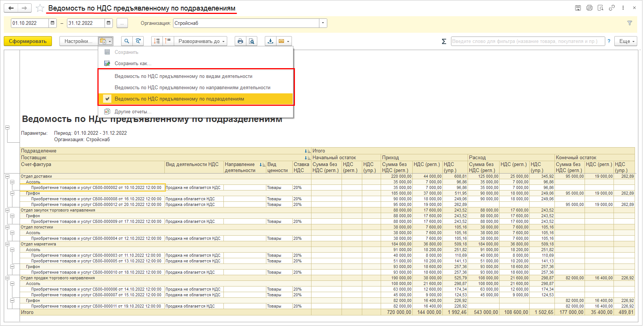The width and height of the screenshot is (644, 326).
Task: Open calendar picker for start date 01.10.2022
Action: click(53, 23)
